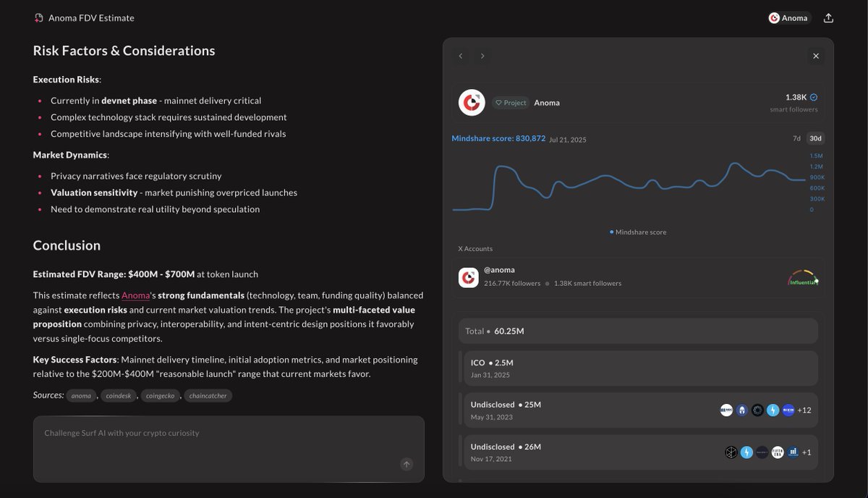
Task: Click the Mindshare score 830,872 label
Action: point(498,138)
